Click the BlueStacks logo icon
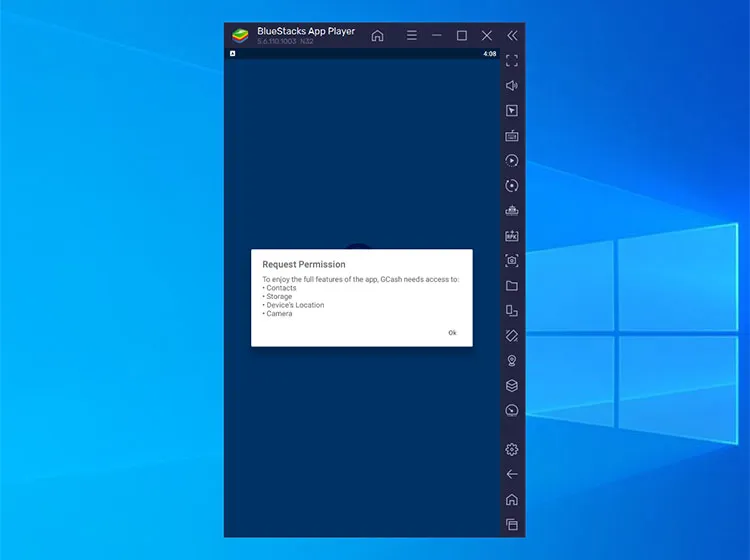This screenshot has width=750, height=560. point(240,35)
